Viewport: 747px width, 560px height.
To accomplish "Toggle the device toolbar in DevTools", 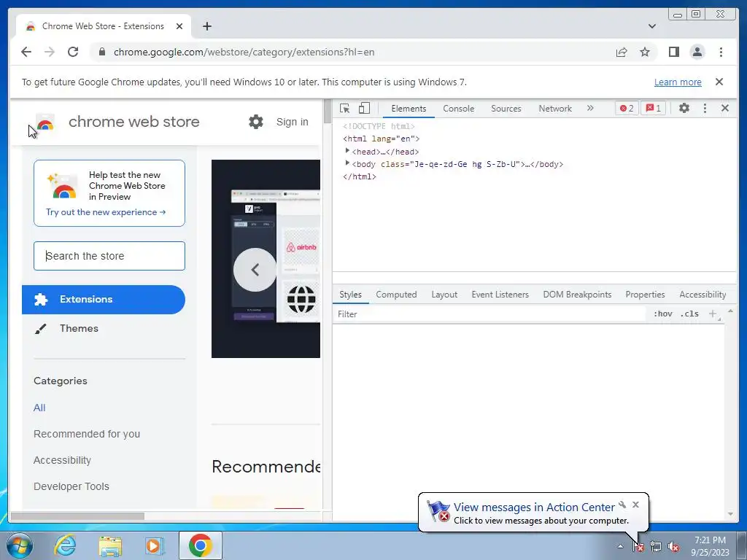I will [365, 108].
